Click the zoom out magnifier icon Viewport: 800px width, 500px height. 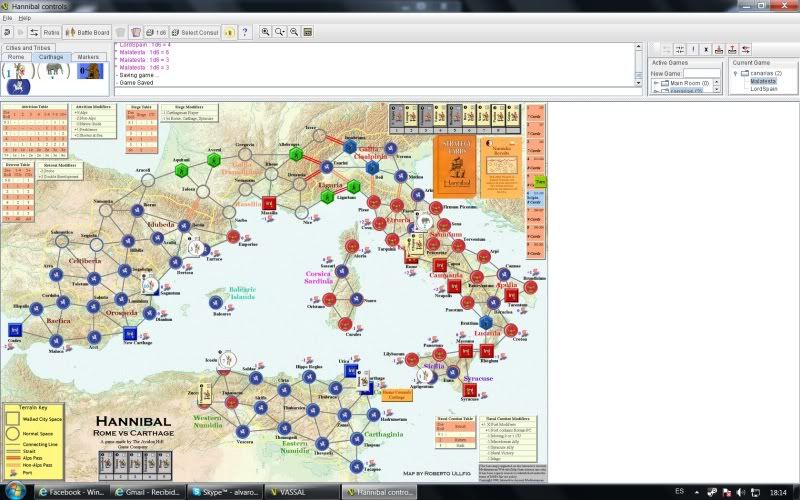[294, 32]
